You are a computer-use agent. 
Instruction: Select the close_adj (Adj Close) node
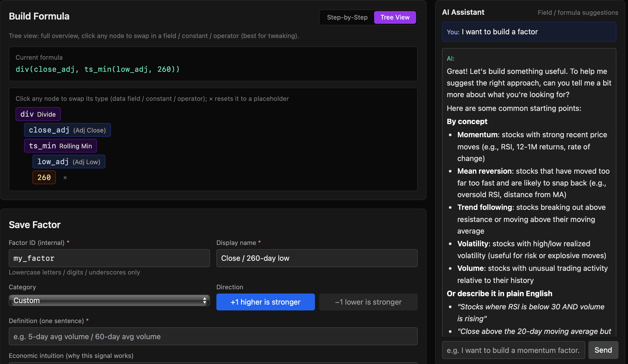click(67, 130)
